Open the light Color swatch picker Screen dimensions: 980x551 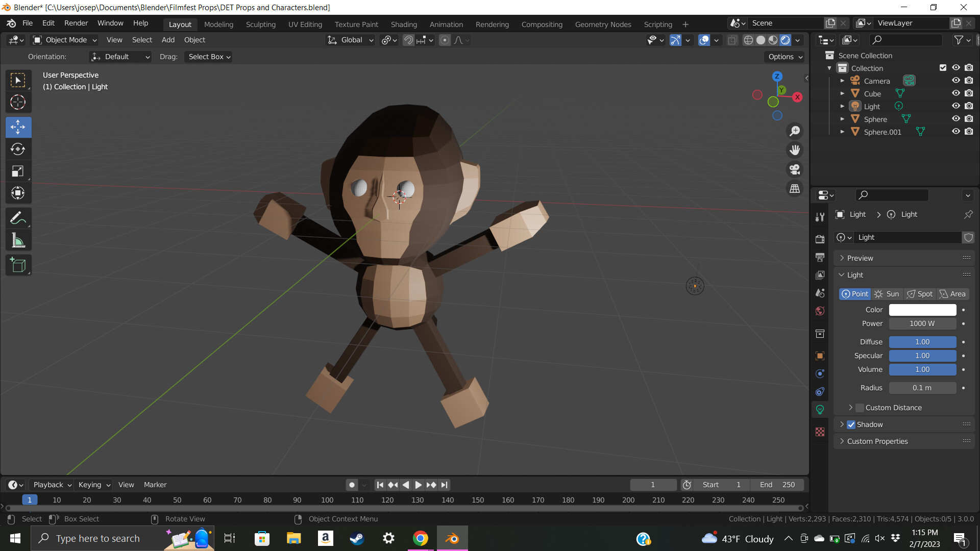click(x=922, y=310)
